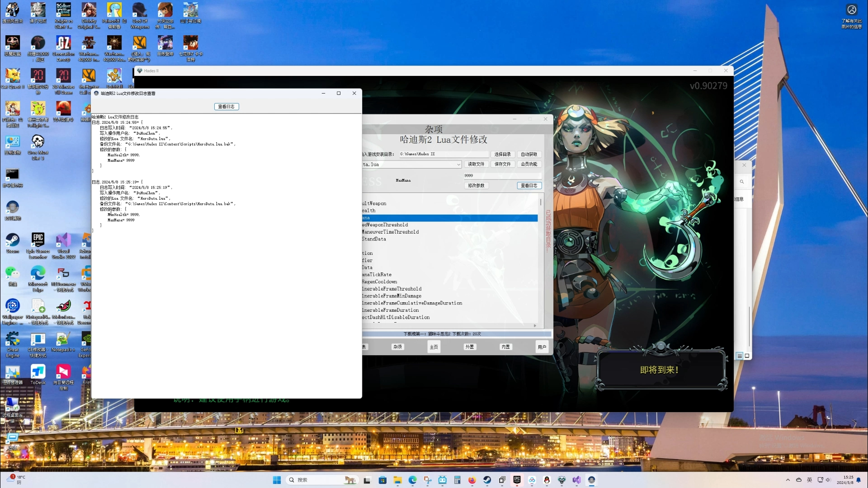Screen dimensions: 868x488
Task: Click the 读取文件 button
Action: (x=476, y=164)
